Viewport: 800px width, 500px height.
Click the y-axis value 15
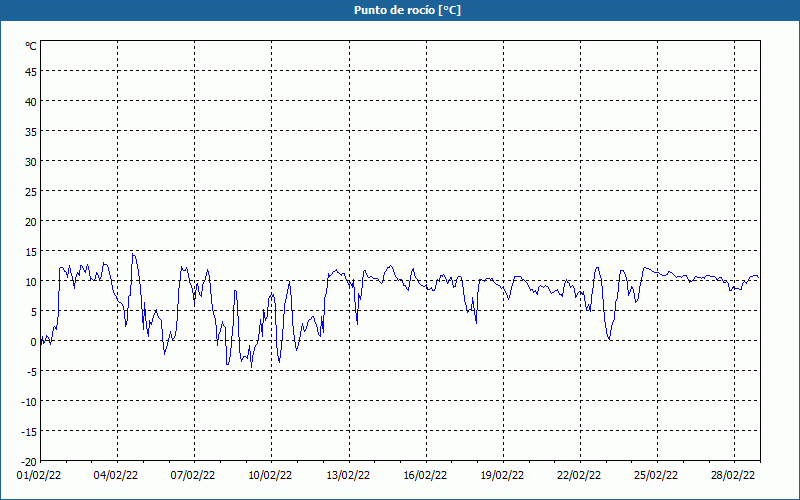[x=31, y=252]
